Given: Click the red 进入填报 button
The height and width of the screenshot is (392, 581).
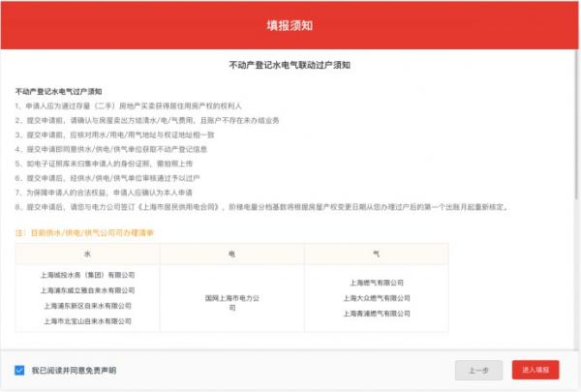Looking at the screenshot, I should click(535, 370).
